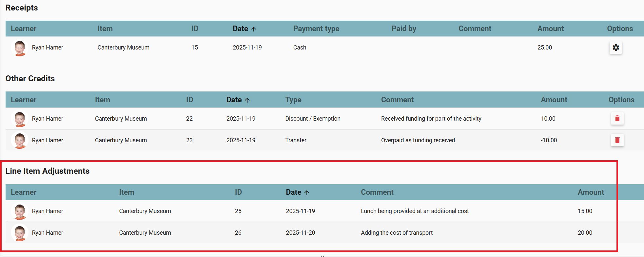This screenshot has width=644, height=257.
Task: Sort Other Credits by the Type column
Action: [x=293, y=100]
